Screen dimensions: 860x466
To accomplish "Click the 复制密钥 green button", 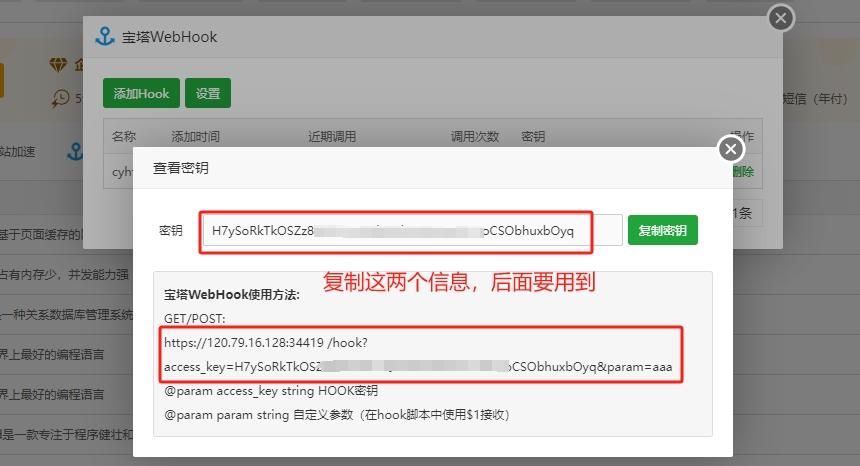I will 663,230.
